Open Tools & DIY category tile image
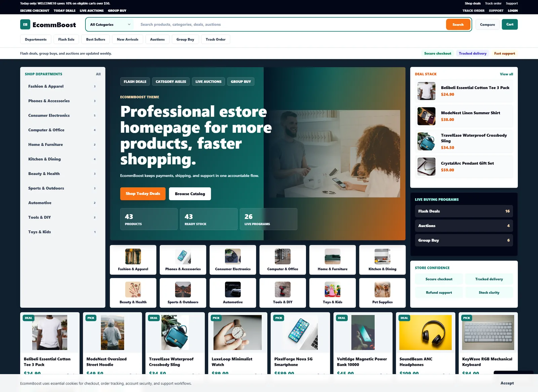538x392 pixels. [x=282, y=290]
